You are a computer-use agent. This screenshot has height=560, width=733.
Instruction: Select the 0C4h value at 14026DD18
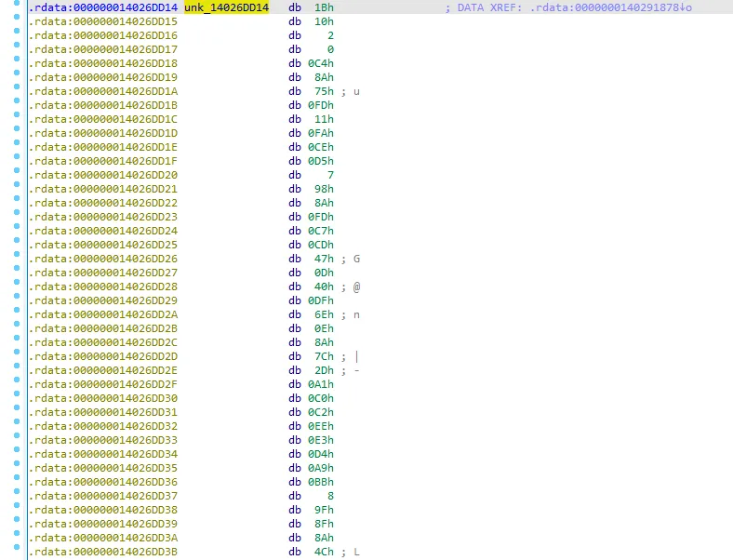[x=322, y=63]
